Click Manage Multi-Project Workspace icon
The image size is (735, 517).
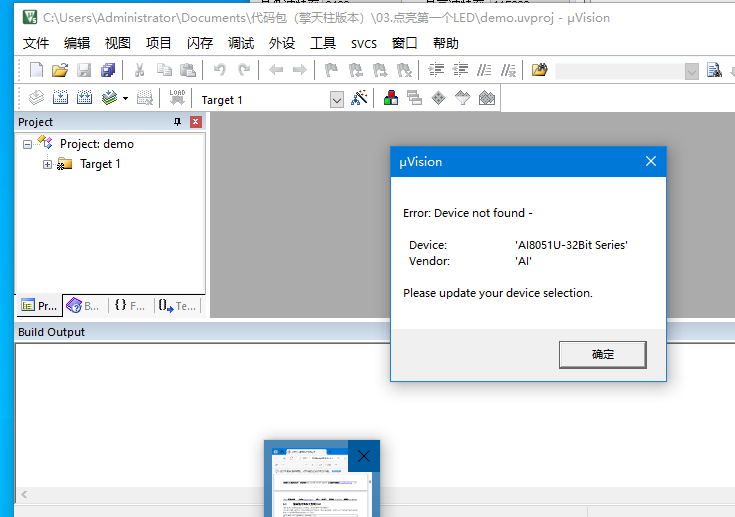(414, 98)
